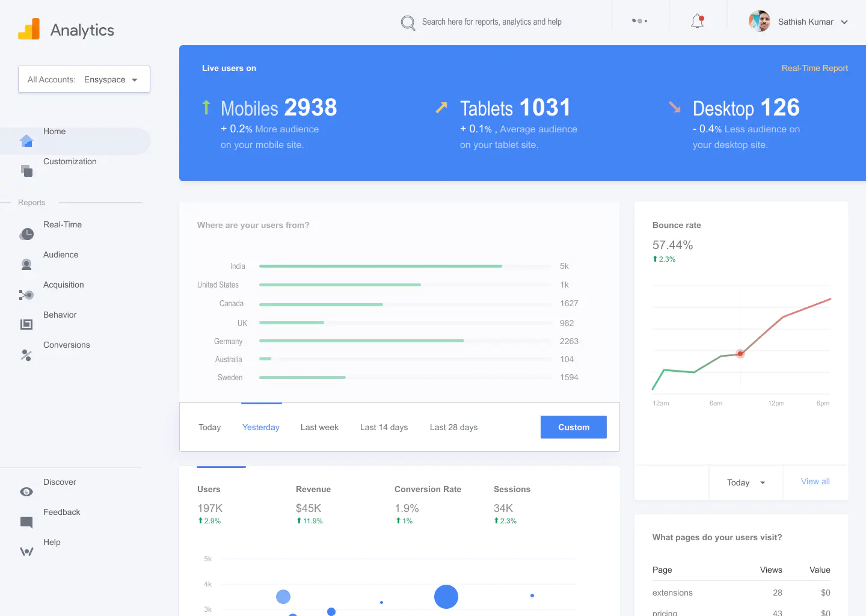Go to Home in the sidebar

click(54, 131)
